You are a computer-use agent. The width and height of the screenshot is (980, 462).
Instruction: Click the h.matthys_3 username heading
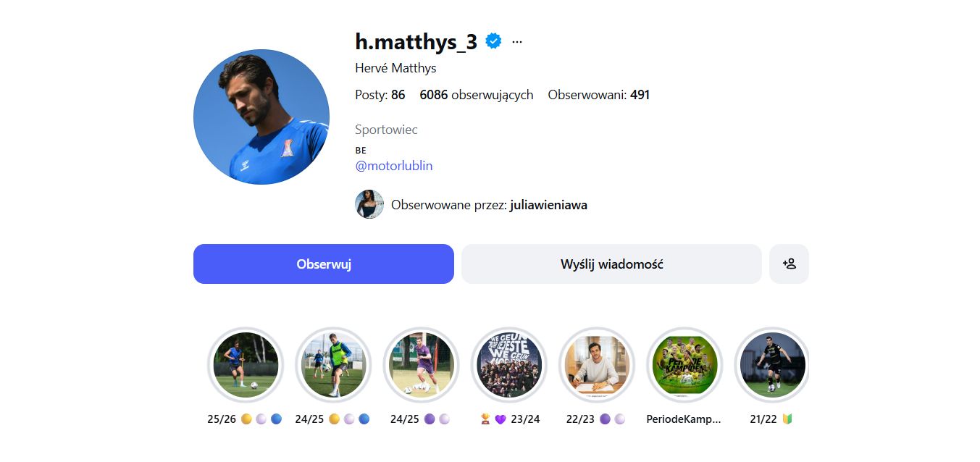tap(416, 42)
